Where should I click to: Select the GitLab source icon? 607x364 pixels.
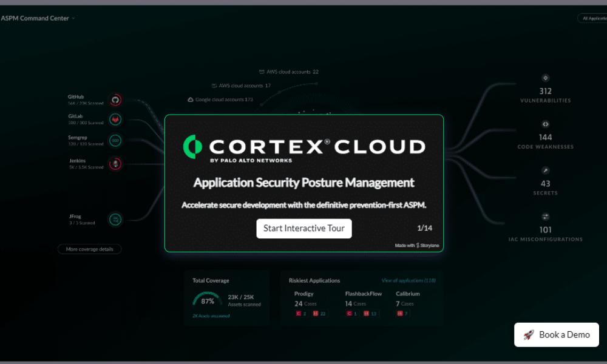point(115,120)
